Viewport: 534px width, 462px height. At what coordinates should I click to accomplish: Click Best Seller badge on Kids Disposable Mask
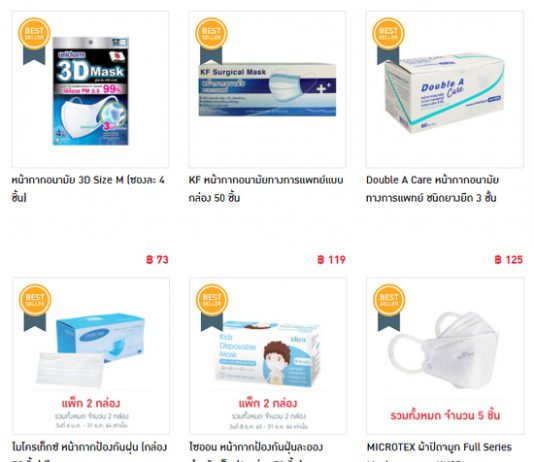point(212,307)
